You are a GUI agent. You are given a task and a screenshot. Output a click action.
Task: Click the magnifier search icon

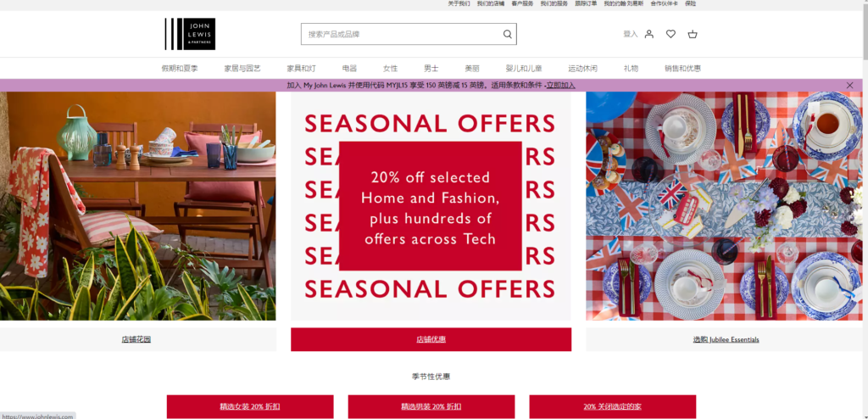click(x=507, y=34)
